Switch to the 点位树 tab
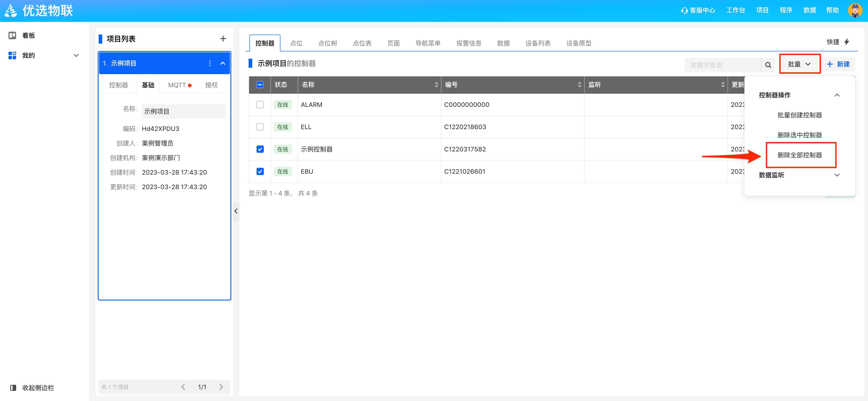 click(327, 43)
